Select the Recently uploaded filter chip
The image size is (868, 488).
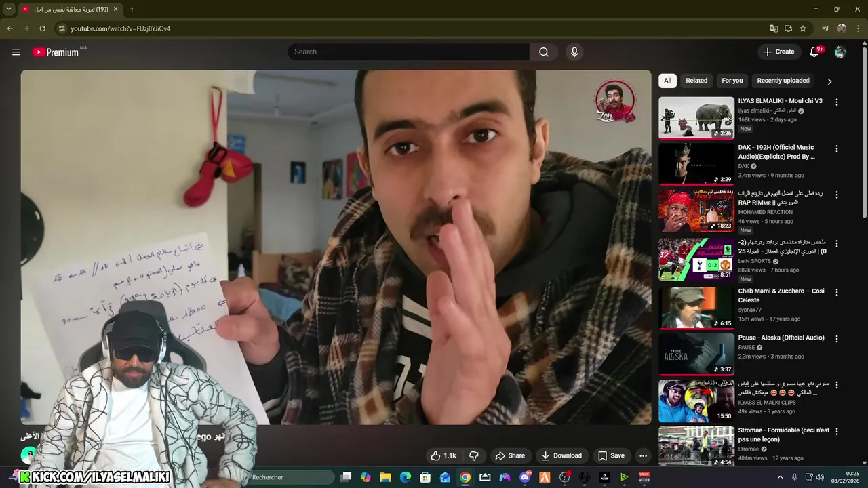tap(783, 81)
